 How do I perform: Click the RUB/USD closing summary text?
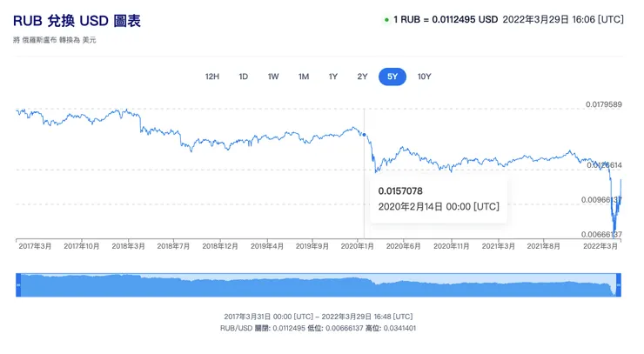[x=319, y=328]
